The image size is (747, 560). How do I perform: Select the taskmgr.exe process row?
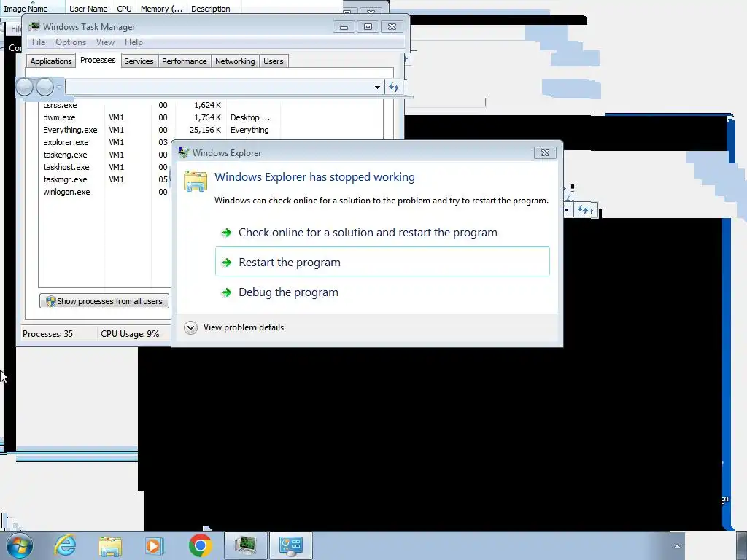pos(105,179)
